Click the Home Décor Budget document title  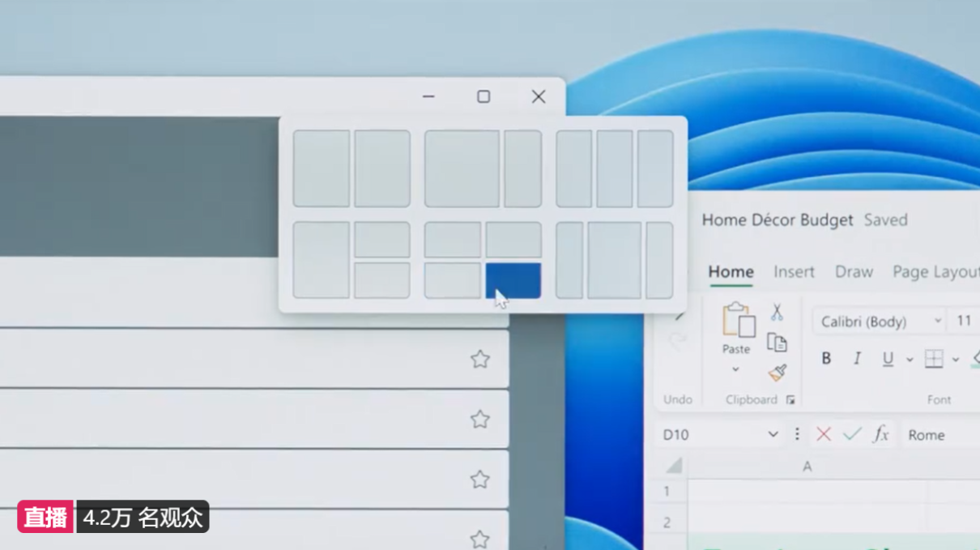click(778, 220)
